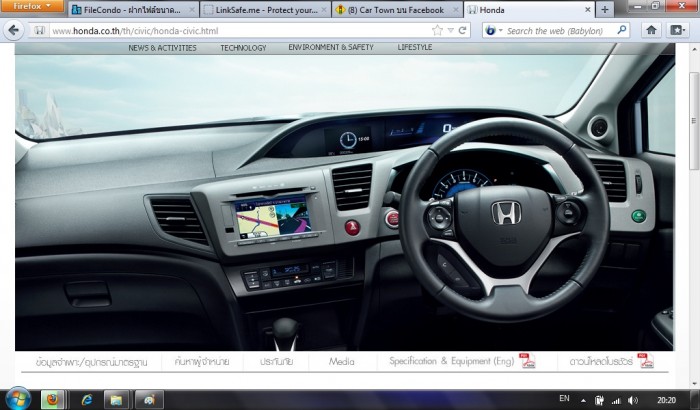
Task: Click the page vertical scrollbar thumb
Action: pos(694,121)
